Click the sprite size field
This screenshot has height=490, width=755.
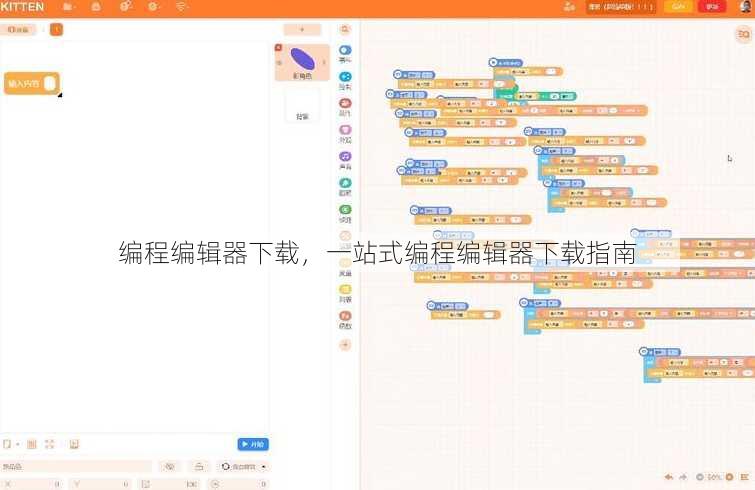click(x=169, y=484)
